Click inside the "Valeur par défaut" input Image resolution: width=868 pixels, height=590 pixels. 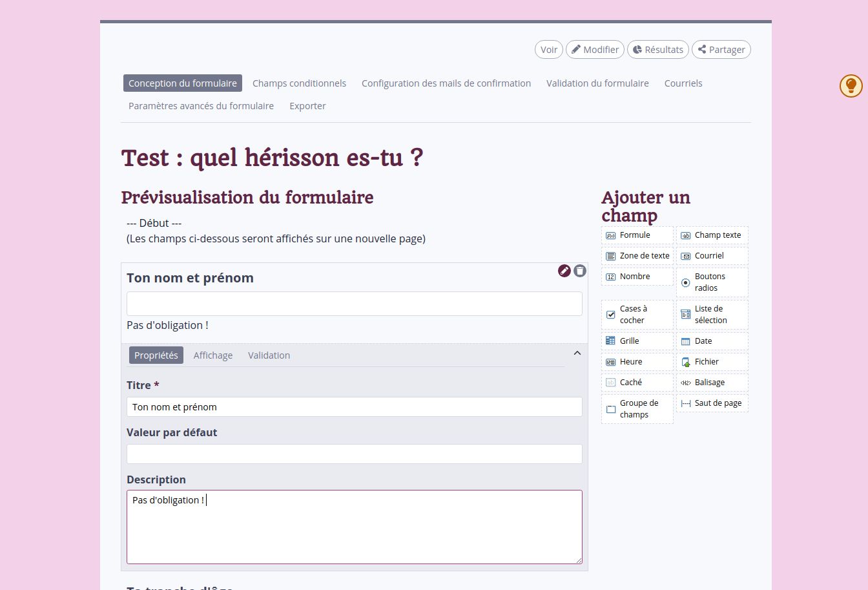click(354, 454)
